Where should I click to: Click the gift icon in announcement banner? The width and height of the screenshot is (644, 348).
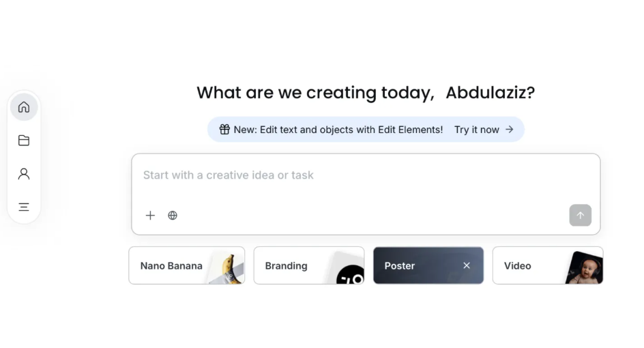[x=224, y=130]
